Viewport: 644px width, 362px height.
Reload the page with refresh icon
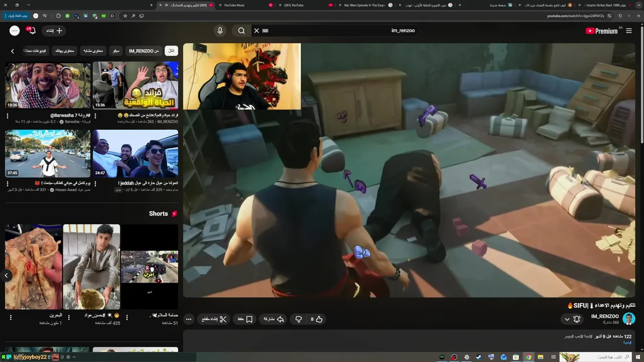pyautogui.click(x=620, y=16)
